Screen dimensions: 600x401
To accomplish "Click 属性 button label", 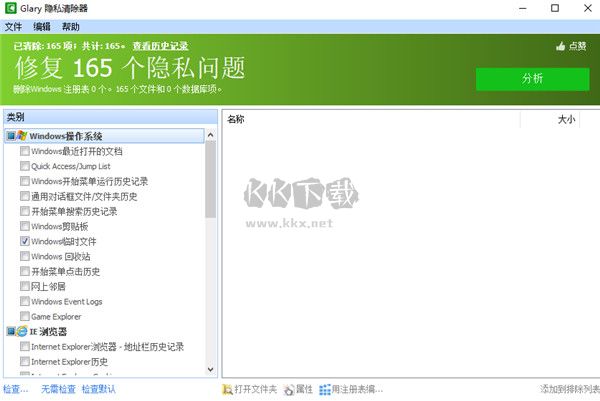I will [304, 390].
